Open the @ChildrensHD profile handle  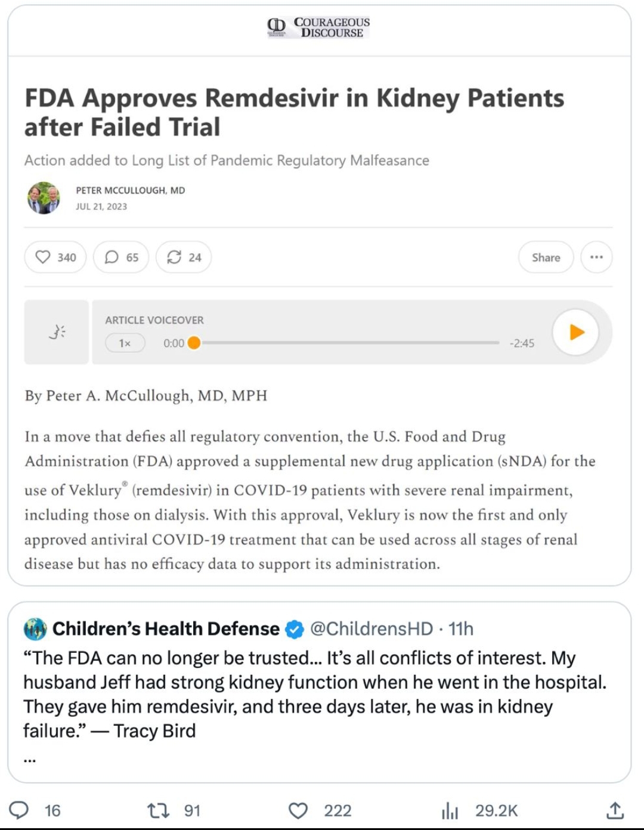tap(371, 628)
